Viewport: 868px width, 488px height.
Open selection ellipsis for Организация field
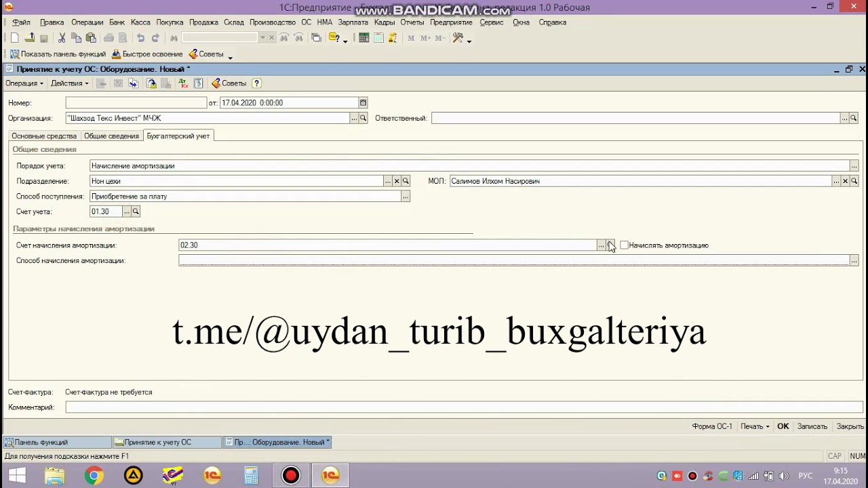354,118
